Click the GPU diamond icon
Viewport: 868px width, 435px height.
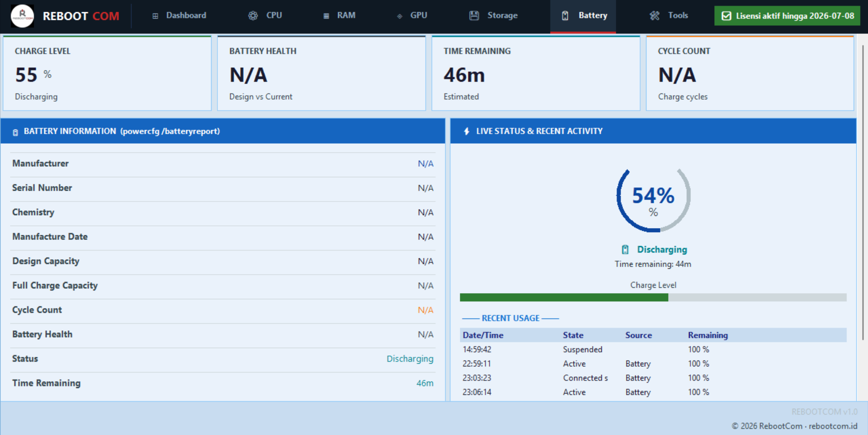pyautogui.click(x=400, y=16)
